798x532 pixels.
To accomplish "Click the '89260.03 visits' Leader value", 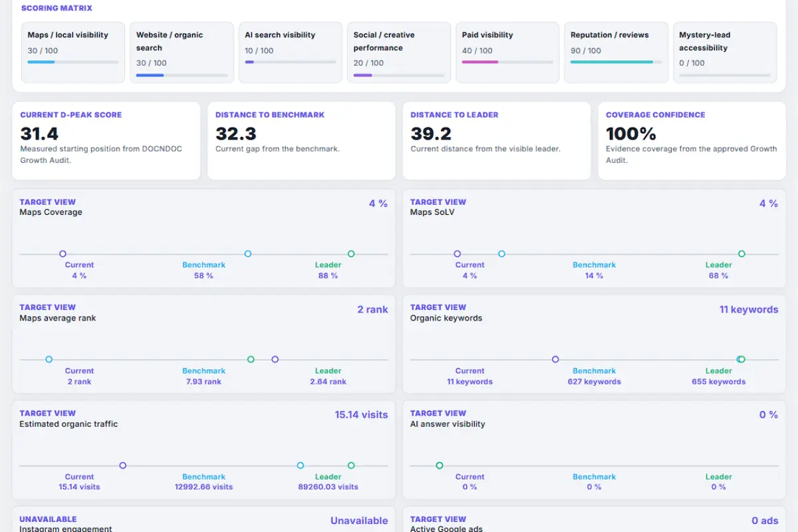I will (x=328, y=487).
